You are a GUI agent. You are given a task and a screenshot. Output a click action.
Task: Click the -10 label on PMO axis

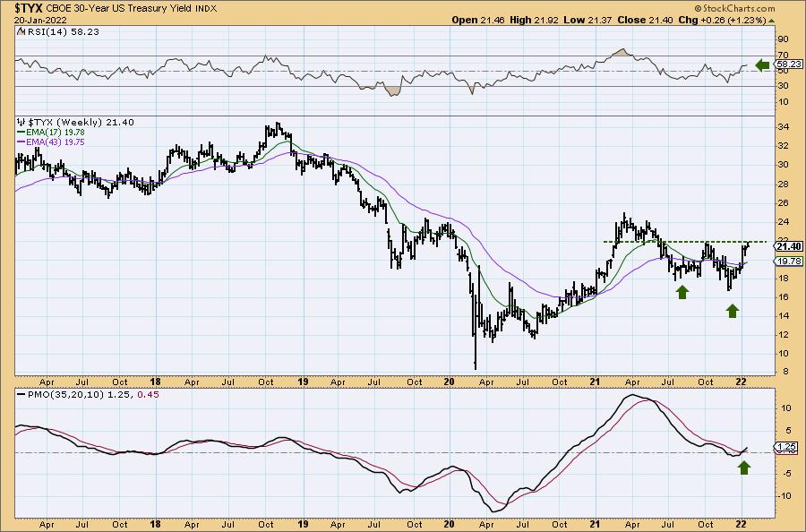[785, 496]
